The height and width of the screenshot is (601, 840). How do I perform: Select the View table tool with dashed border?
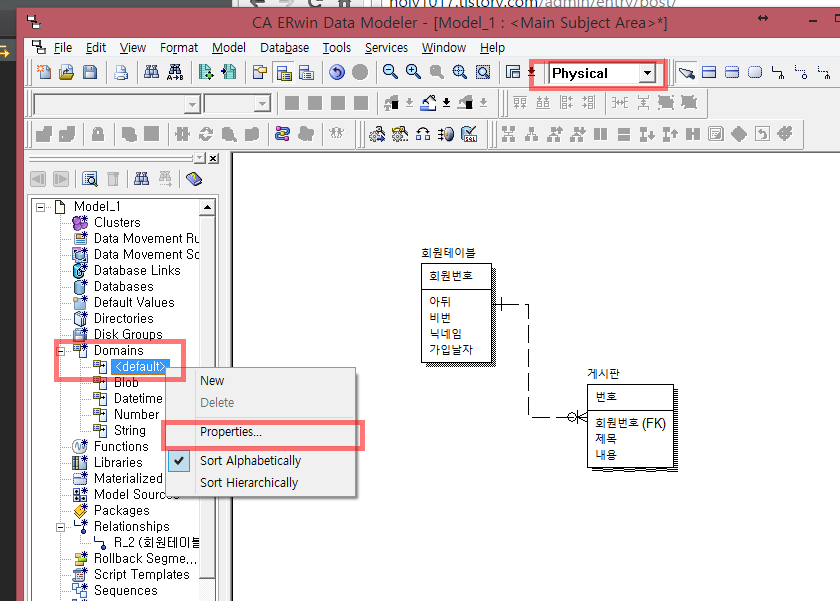732,72
